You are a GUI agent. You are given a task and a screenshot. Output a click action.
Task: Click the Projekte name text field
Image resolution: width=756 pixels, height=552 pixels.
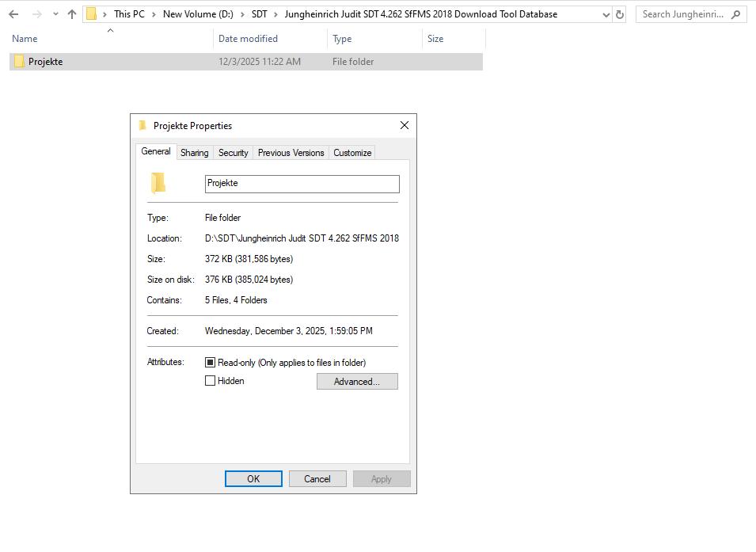click(x=302, y=184)
